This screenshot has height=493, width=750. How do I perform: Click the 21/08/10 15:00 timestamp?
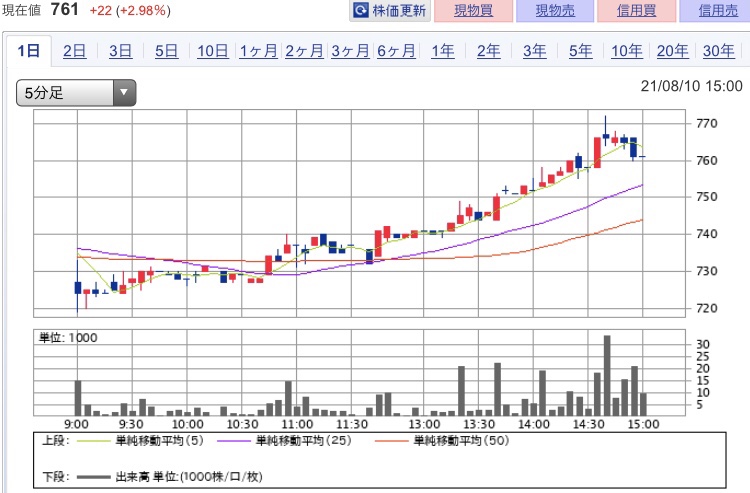(x=692, y=86)
